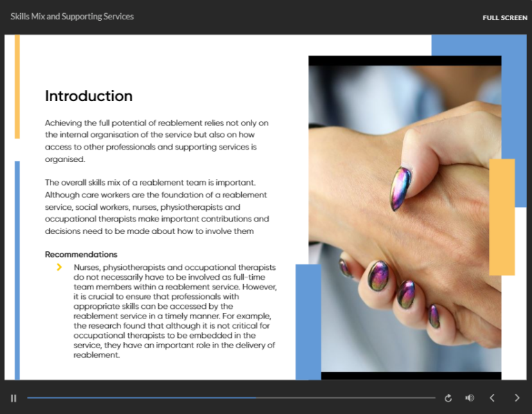Click the blue rectangle at the photo's bottom-left
This screenshot has height=414, width=532.
[308, 321]
